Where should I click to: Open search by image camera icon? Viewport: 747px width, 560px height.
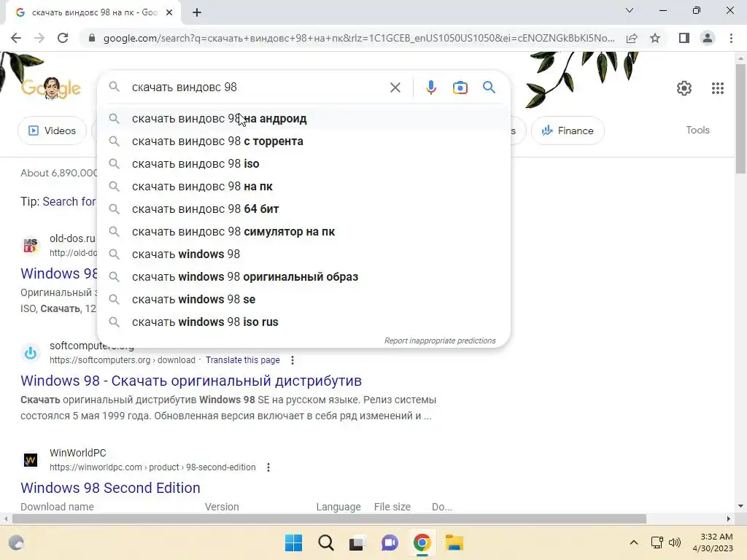pyautogui.click(x=460, y=87)
